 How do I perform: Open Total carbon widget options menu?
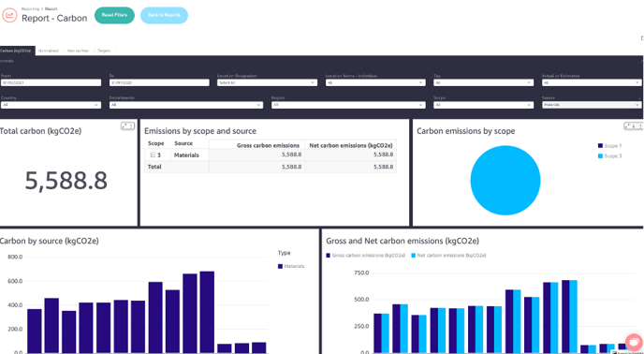pos(131,126)
